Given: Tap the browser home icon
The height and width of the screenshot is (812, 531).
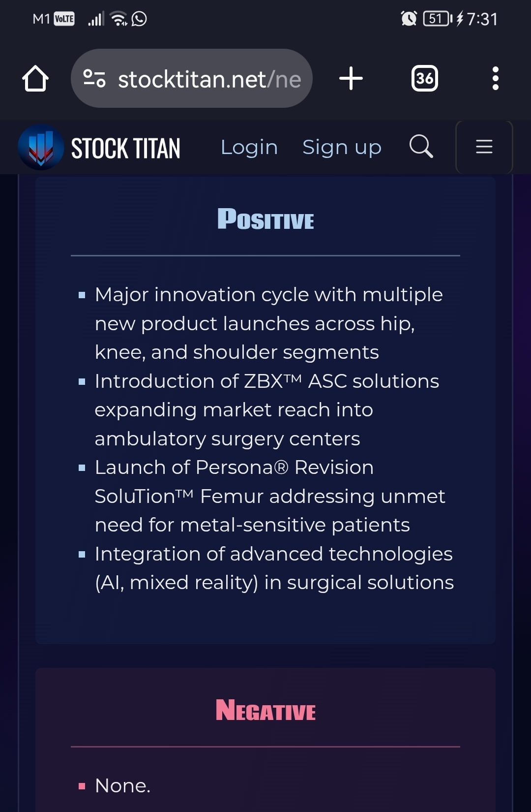Looking at the screenshot, I should tap(35, 79).
